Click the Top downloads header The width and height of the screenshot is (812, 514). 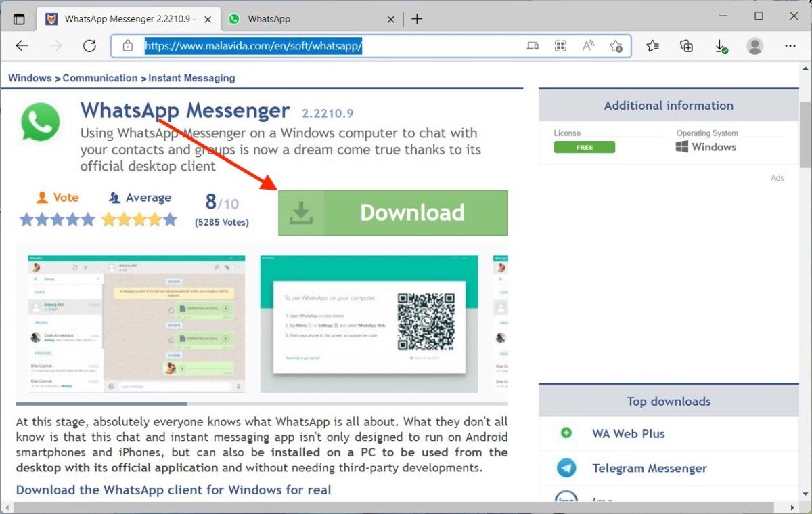pos(669,401)
